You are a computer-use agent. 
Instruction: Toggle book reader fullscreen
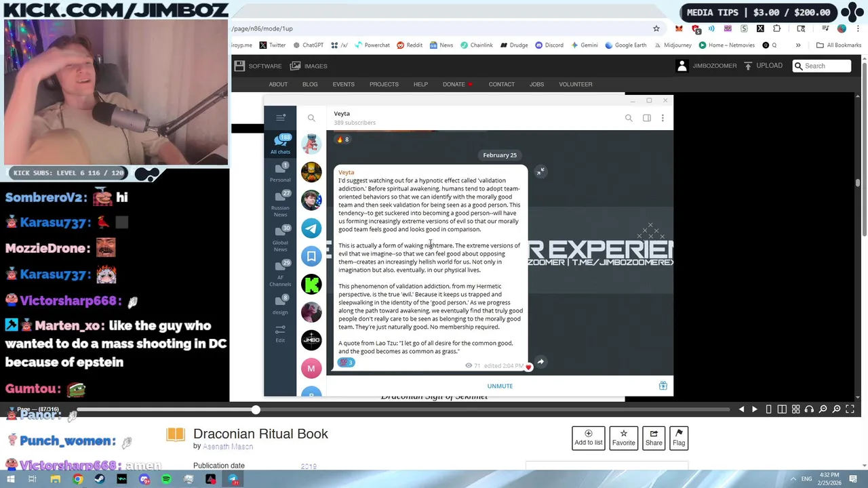point(850,409)
